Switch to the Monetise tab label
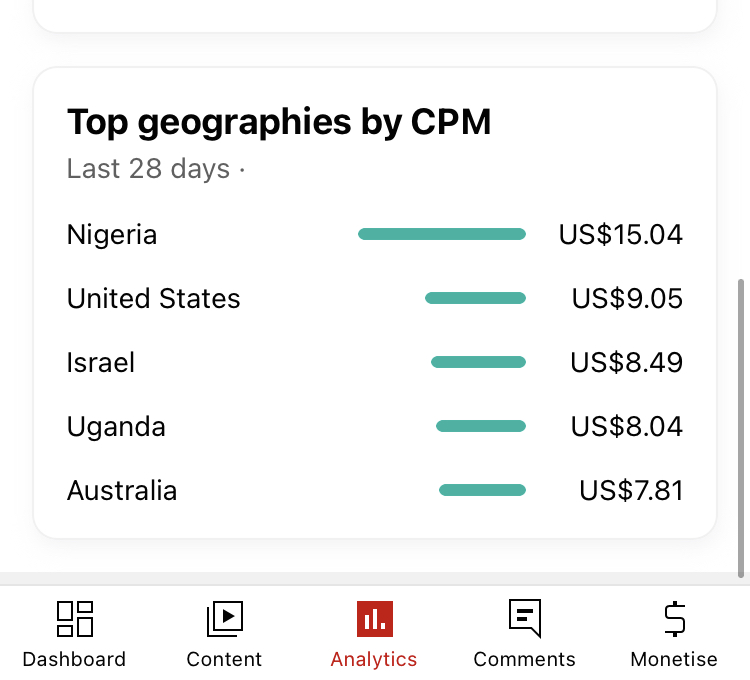Viewport: 750px width, 680px height. [674, 659]
